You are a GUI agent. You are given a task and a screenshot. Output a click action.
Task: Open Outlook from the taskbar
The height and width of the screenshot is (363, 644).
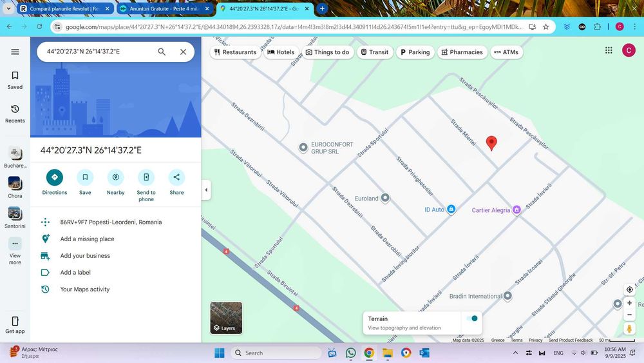point(424,353)
